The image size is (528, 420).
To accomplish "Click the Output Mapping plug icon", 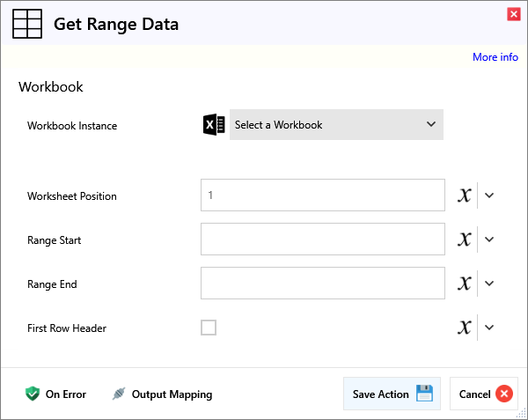I will 120,394.
